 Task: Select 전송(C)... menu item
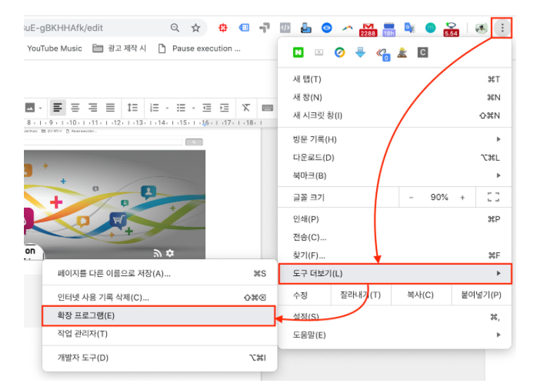click(395, 237)
